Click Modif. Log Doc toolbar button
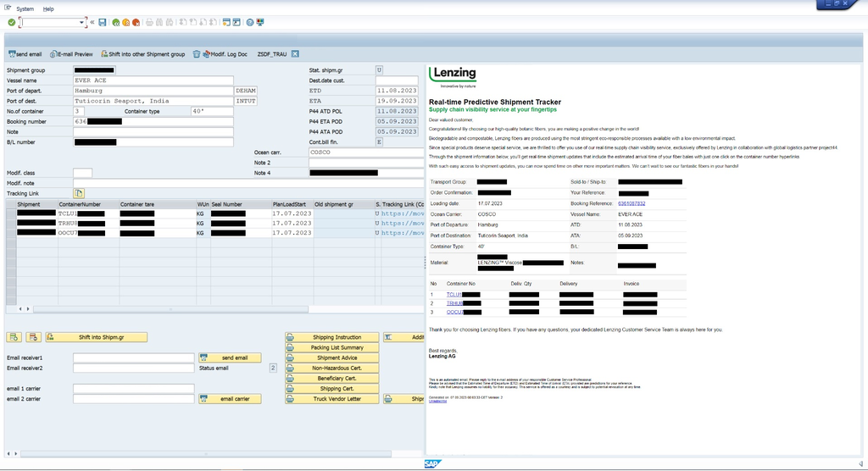868x471 pixels. pos(225,54)
